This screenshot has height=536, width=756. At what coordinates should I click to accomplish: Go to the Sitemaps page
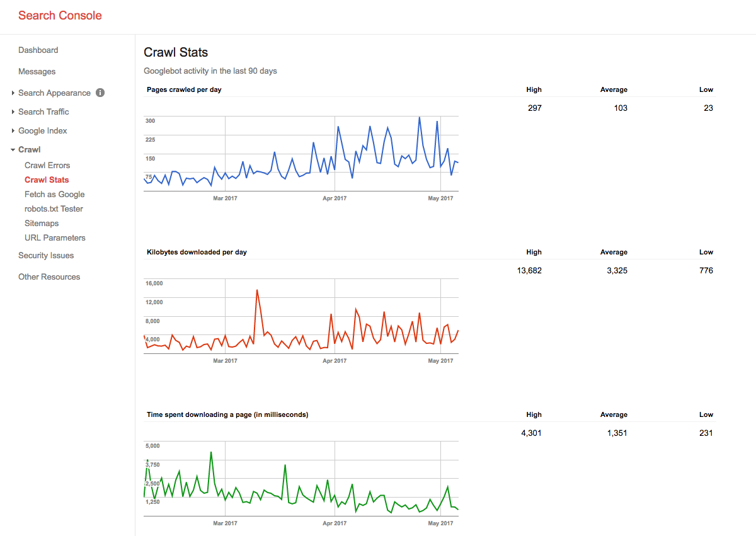(42, 224)
